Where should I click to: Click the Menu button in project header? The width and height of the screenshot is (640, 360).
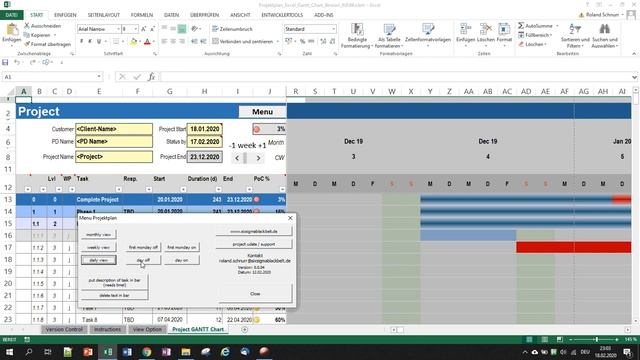262,111
